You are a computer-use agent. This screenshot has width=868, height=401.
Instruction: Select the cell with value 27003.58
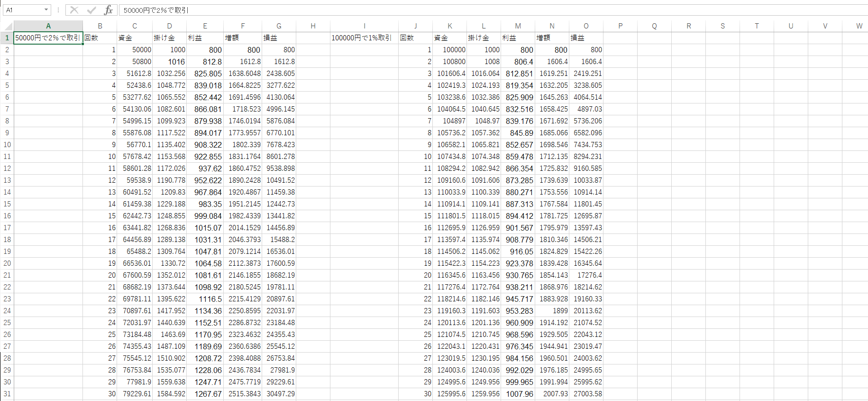coord(586,394)
